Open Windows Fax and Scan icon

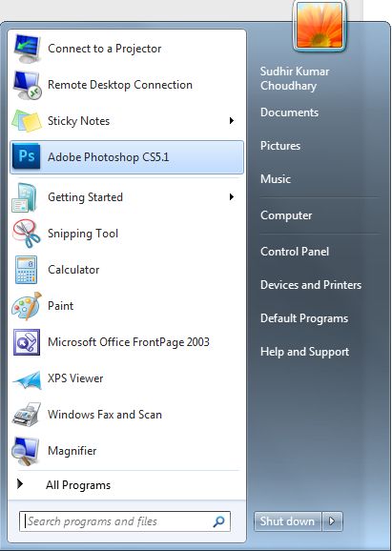pos(27,415)
